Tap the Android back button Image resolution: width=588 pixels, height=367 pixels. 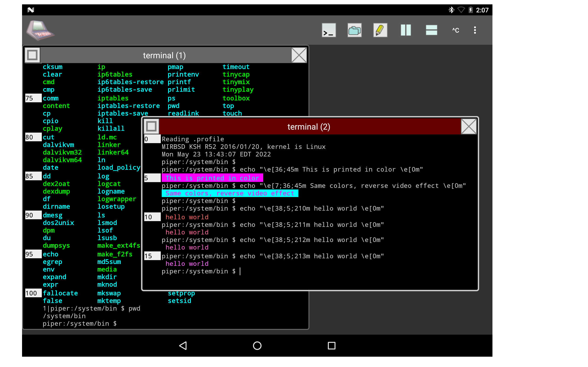tap(183, 346)
